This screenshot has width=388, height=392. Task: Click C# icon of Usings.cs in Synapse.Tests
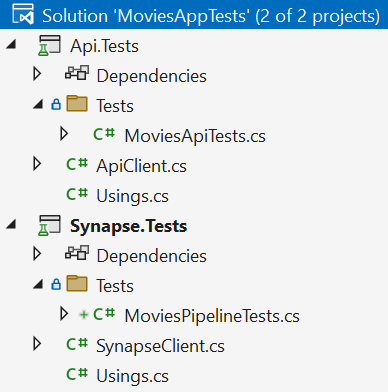(77, 374)
